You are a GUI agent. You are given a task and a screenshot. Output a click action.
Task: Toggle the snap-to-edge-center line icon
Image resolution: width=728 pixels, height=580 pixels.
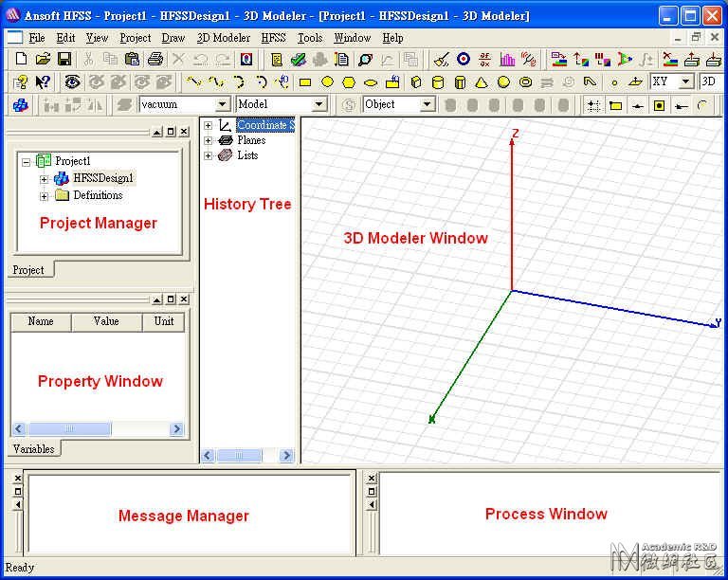point(638,106)
